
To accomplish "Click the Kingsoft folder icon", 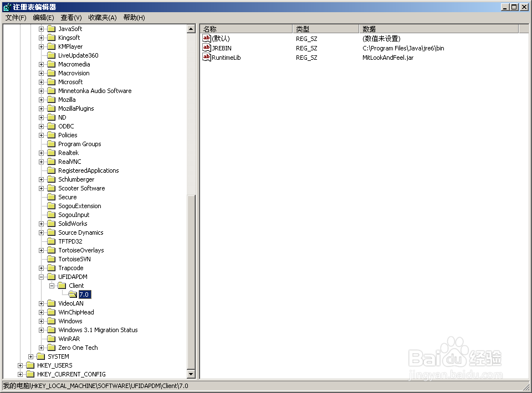I will click(x=51, y=38).
